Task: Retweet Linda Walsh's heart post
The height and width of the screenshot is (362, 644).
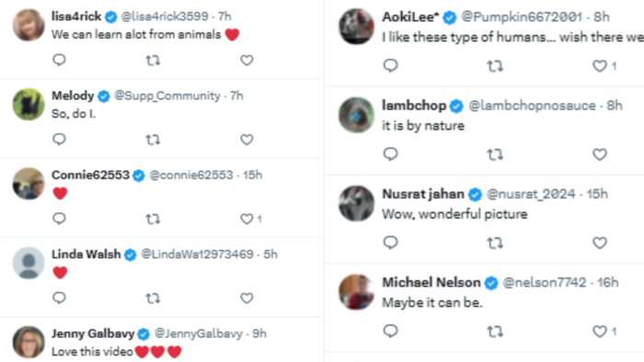Action: 153,298
